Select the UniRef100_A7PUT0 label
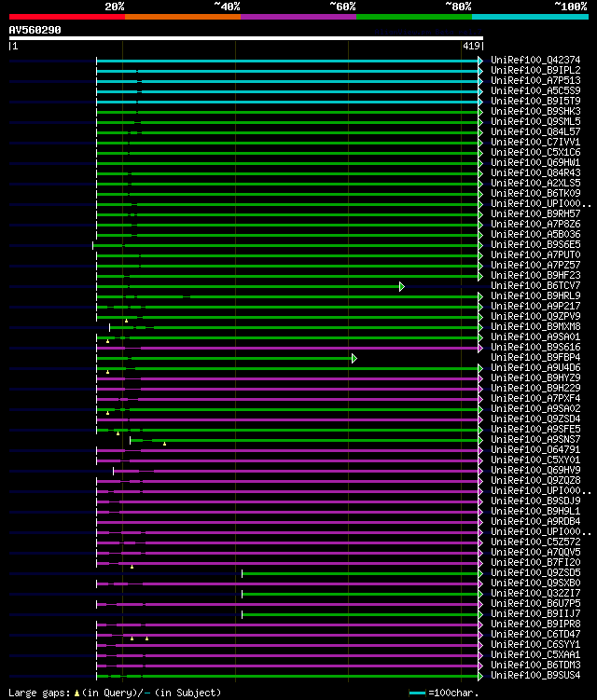Viewport: 597px width, 700px height. (x=535, y=254)
